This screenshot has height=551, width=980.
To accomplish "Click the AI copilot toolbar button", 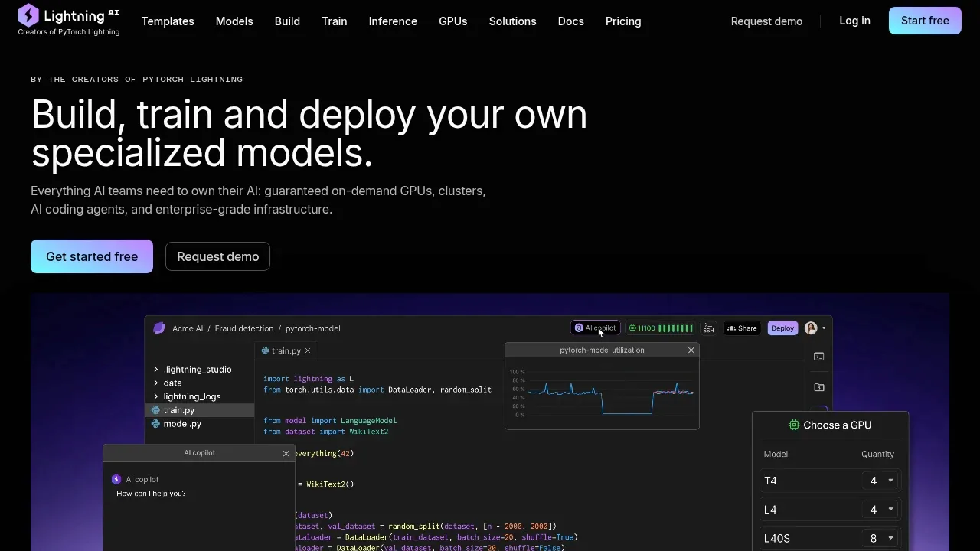I will click(x=595, y=328).
